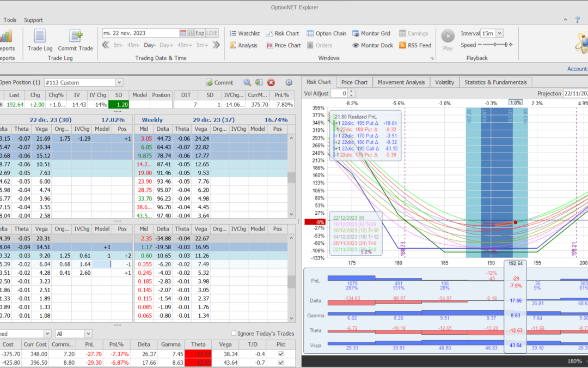The height and width of the screenshot is (368, 588).
Task: Expand the All filter dropdown
Action: pos(88,334)
